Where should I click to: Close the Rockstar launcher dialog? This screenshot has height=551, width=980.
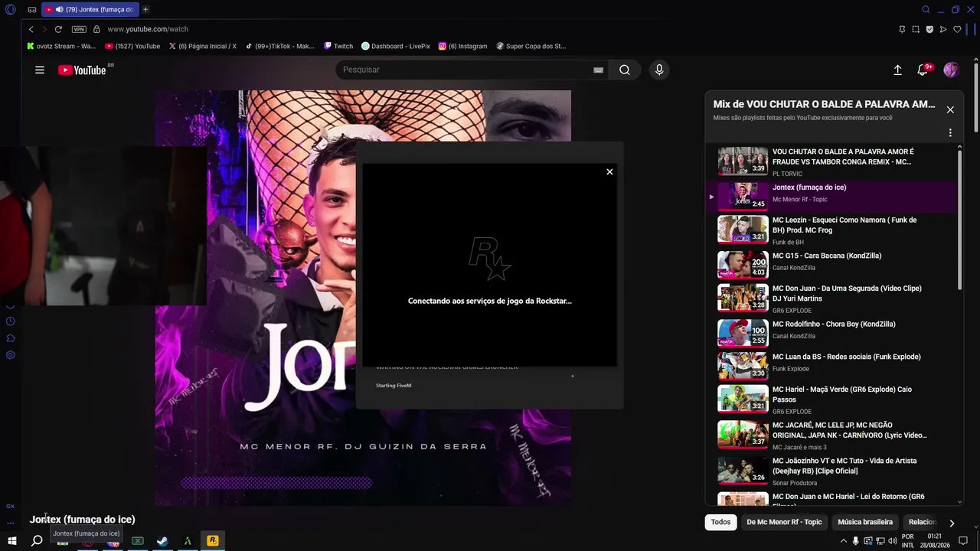point(609,171)
